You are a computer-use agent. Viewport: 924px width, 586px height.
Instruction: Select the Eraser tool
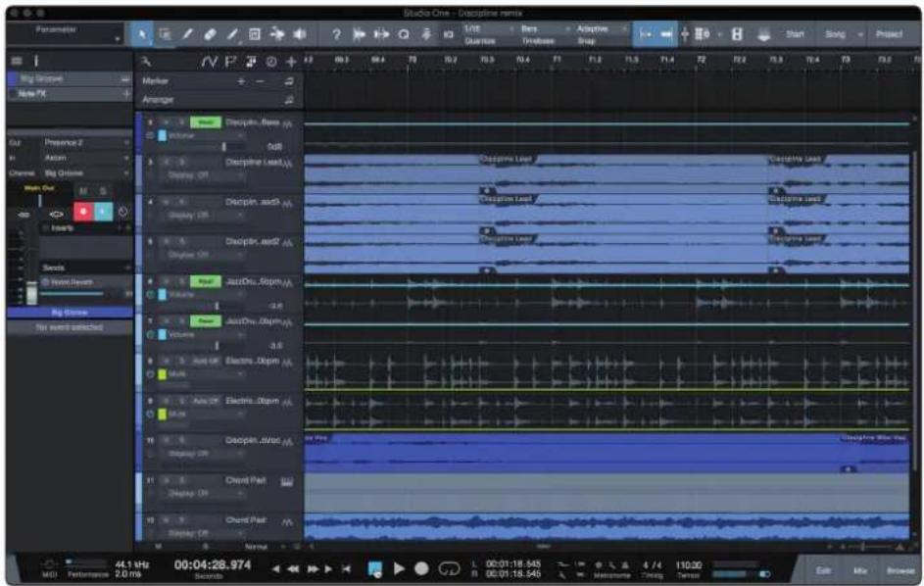coord(210,34)
